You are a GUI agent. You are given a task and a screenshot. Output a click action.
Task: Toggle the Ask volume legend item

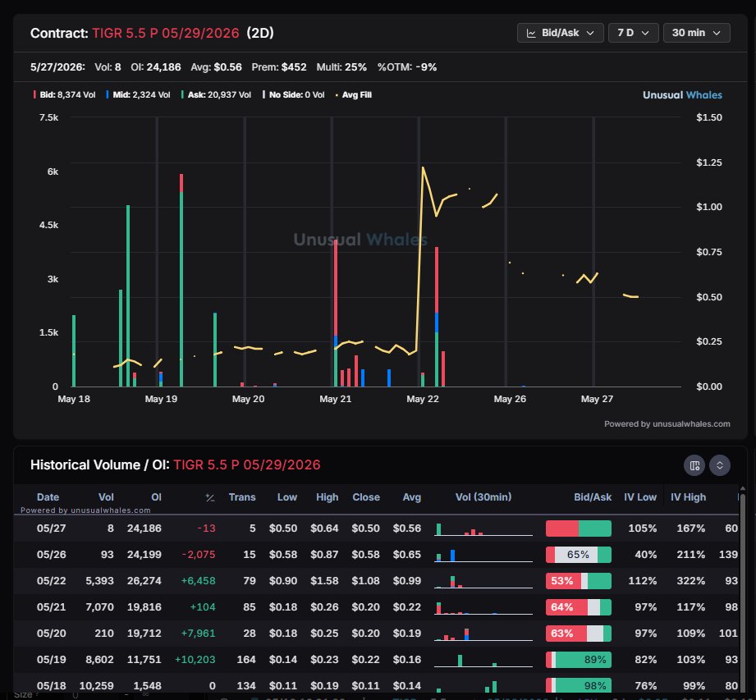pos(216,95)
